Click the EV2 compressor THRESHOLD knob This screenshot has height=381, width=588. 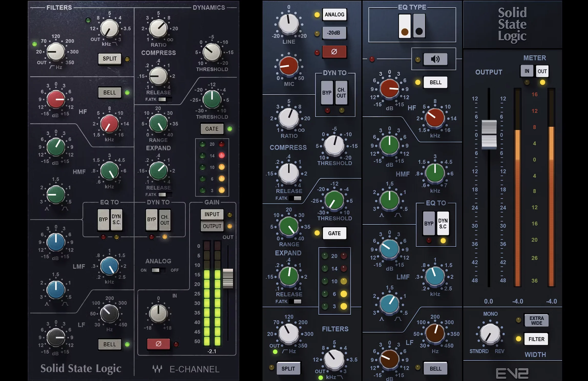point(334,146)
